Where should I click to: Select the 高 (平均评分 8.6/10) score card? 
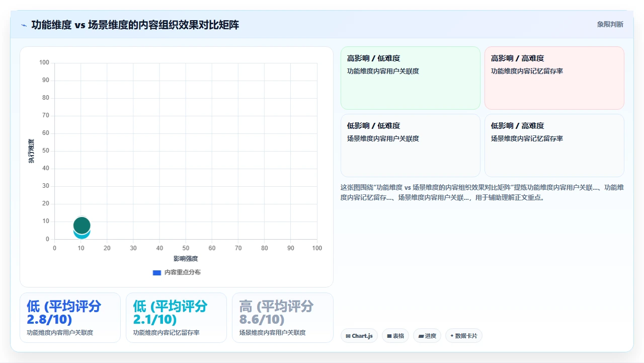click(x=283, y=318)
